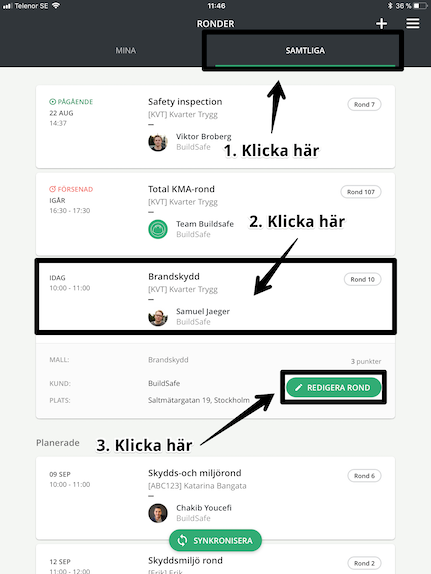Click the Pågående status icon

click(x=53, y=102)
